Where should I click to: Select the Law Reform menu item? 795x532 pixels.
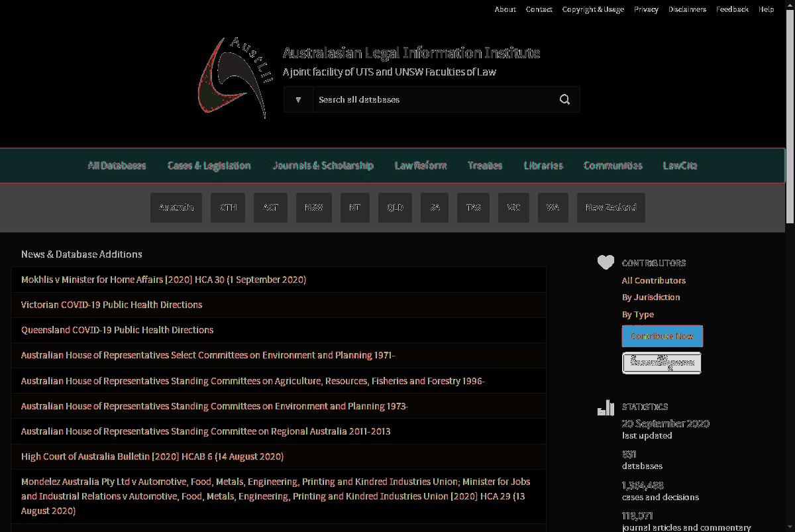[x=421, y=166]
